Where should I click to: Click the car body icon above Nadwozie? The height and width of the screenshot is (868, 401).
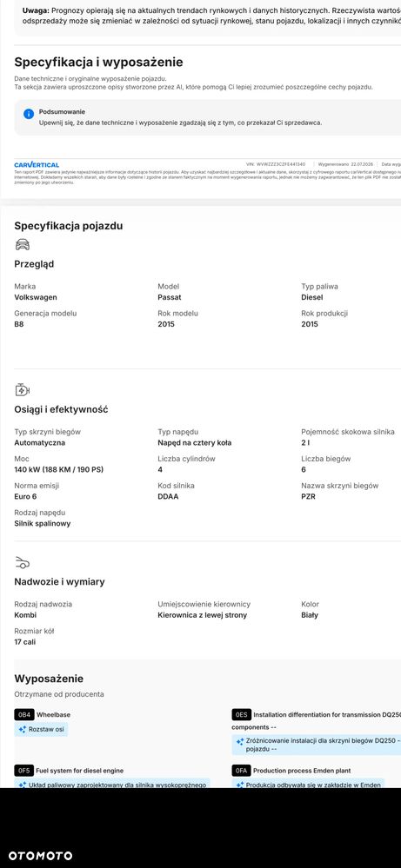tap(22, 563)
